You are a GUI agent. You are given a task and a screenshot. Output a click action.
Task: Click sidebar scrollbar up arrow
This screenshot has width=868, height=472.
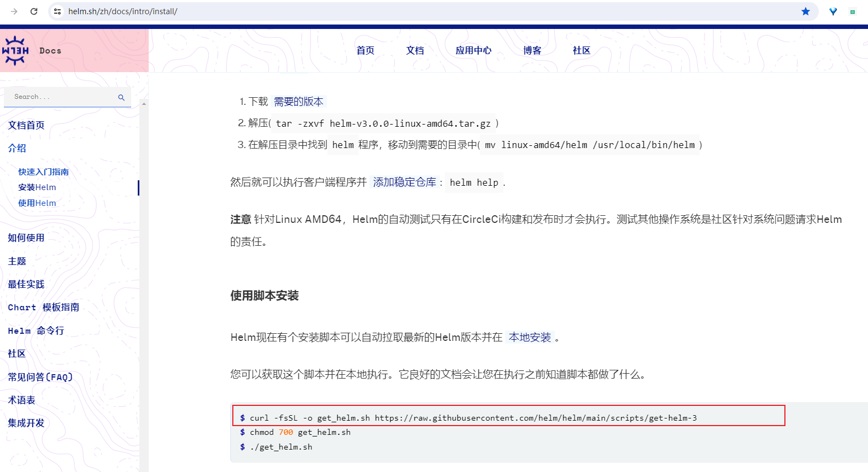tap(144, 104)
